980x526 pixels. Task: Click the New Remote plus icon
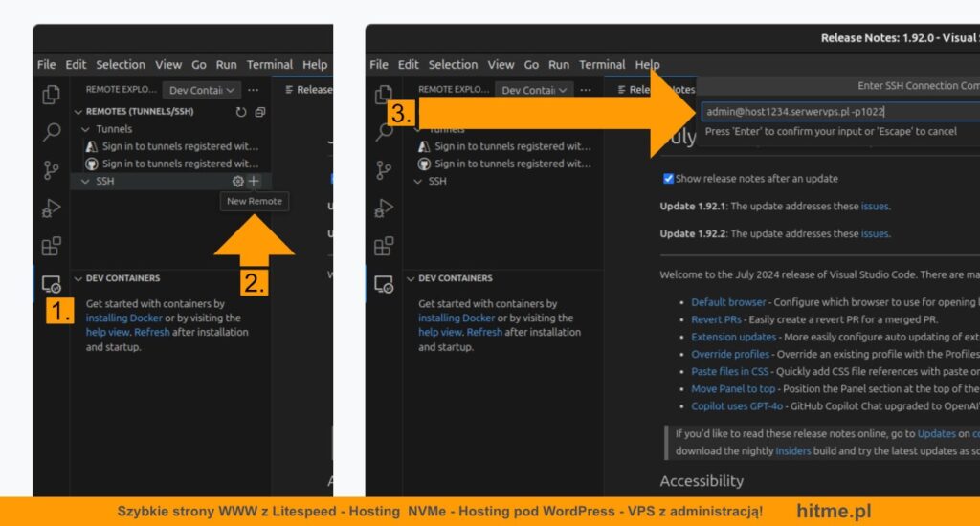pos(254,181)
